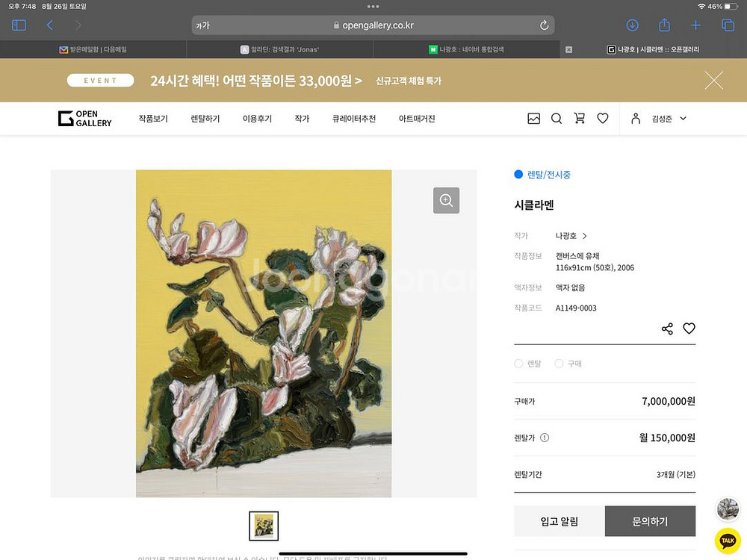Image resolution: width=747 pixels, height=560 pixels.
Task: Open the 큐레이터추천 menu
Action: click(354, 119)
